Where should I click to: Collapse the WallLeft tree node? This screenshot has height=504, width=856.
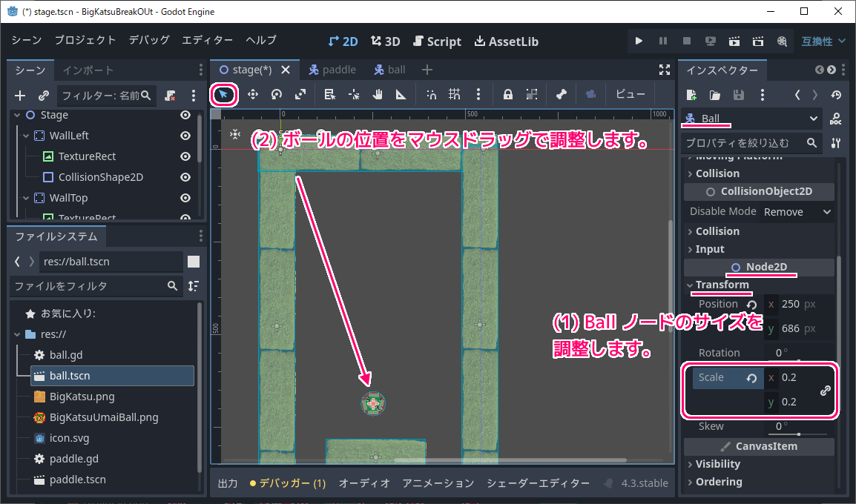click(x=26, y=136)
